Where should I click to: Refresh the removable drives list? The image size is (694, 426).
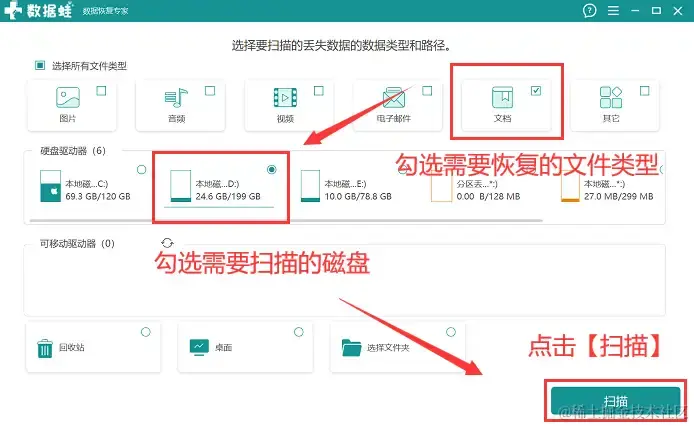click(x=167, y=243)
